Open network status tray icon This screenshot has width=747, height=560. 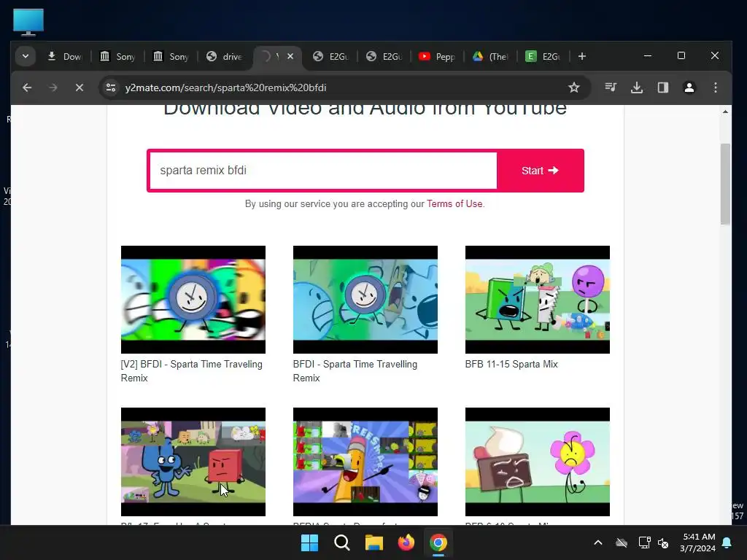point(644,542)
